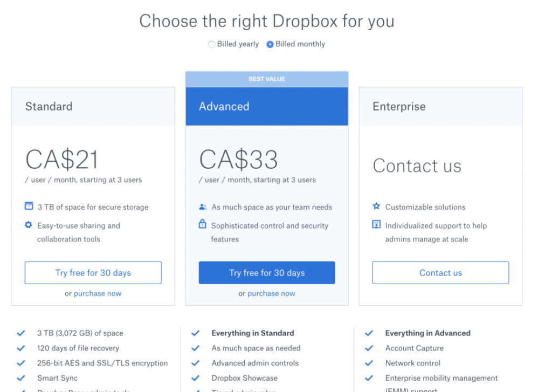Image resolution: width=552 pixels, height=392 pixels.
Task: Click 'Network control' feature text
Action: click(x=412, y=363)
